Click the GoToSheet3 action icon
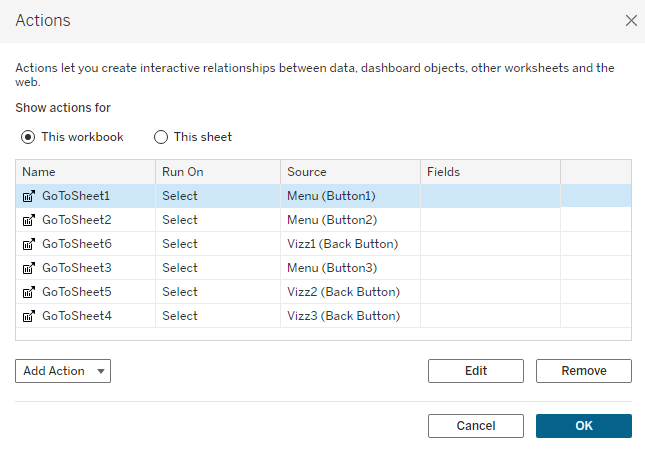Screen dimensions: 645x453 28,268
